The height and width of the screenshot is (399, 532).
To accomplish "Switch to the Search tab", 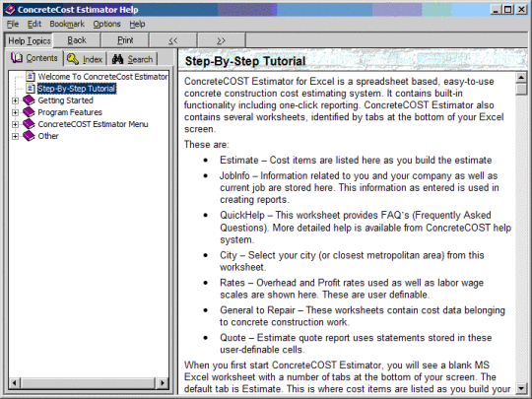I will [x=132, y=59].
